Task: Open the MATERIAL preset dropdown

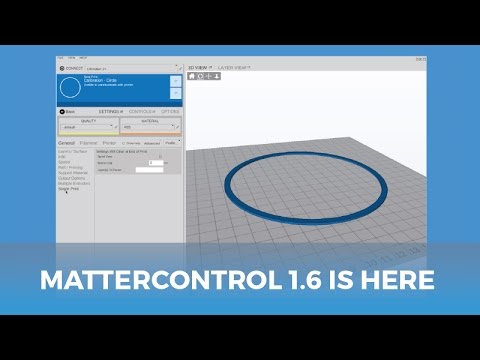Action: pos(148,127)
